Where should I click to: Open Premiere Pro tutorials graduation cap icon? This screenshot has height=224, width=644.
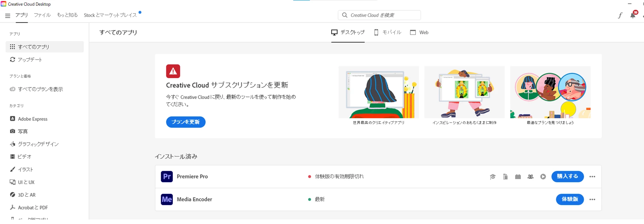[x=493, y=177]
